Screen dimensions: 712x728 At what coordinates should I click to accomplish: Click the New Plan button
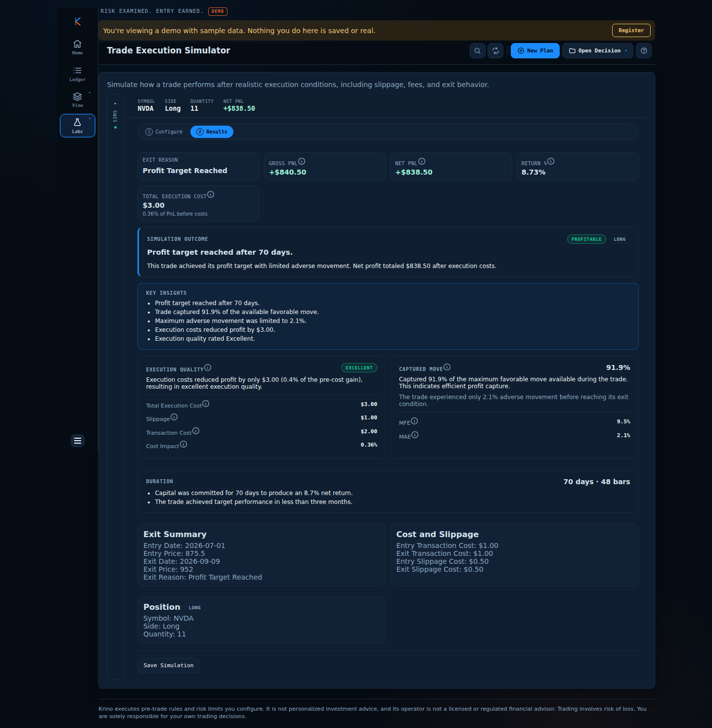[x=535, y=50]
